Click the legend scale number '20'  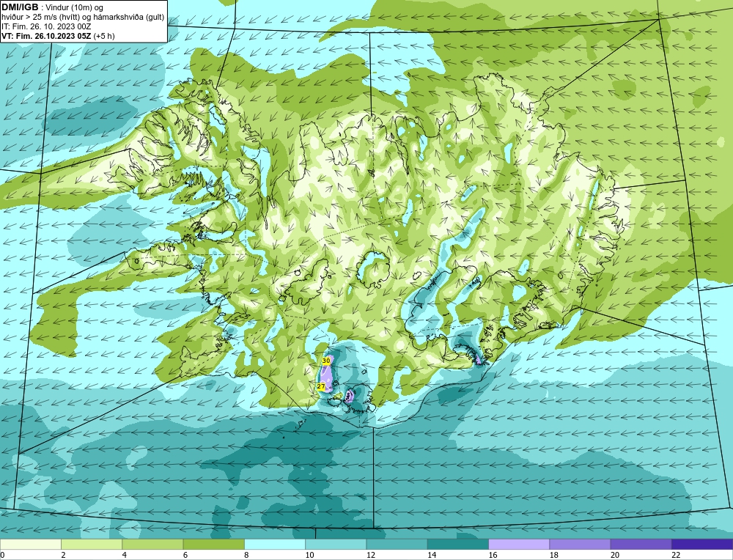614,555
